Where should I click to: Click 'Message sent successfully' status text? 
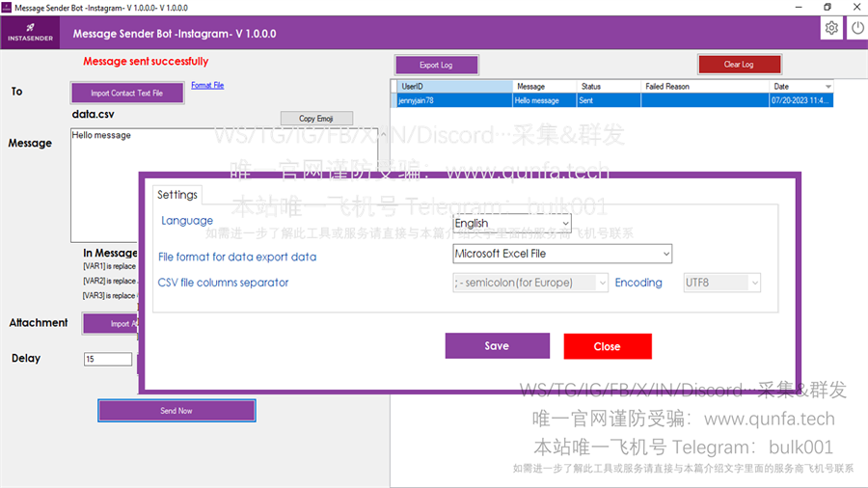[x=146, y=62]
